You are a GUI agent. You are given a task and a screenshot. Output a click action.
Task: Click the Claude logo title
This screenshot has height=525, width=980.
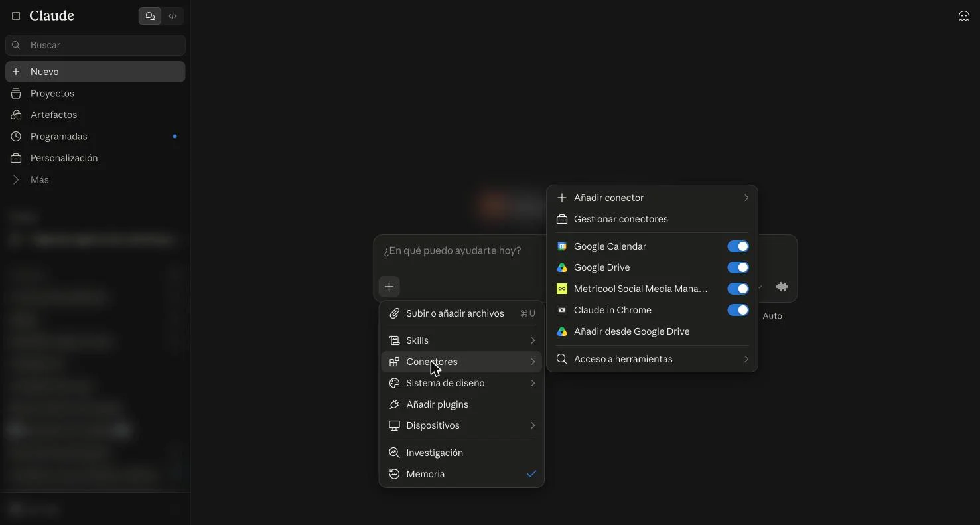click(x=52, y=16)
